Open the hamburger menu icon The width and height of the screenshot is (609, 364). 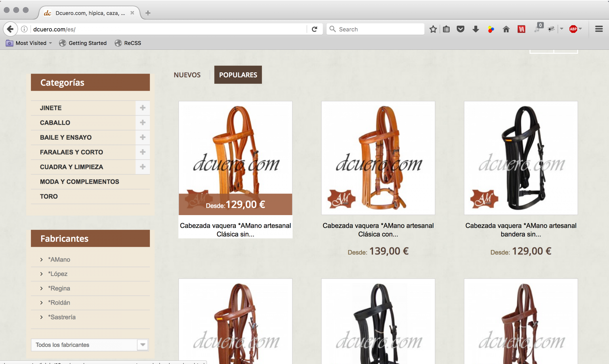599,29
